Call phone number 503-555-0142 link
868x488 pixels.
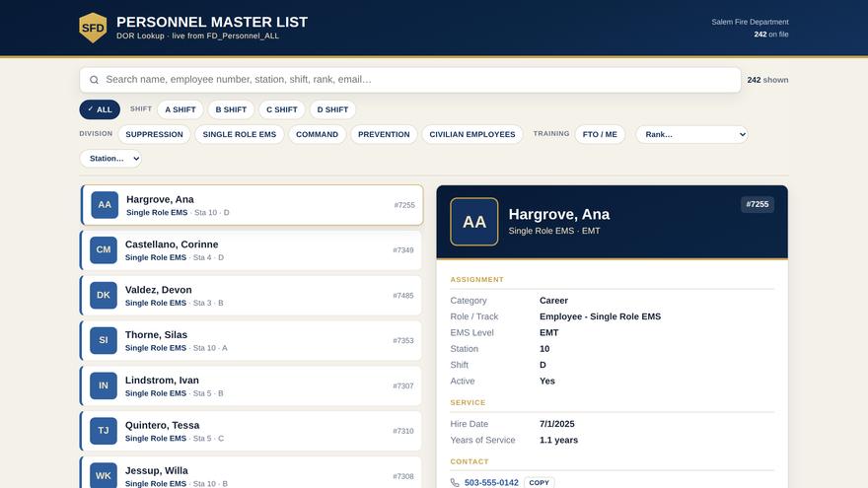(491, 482)
